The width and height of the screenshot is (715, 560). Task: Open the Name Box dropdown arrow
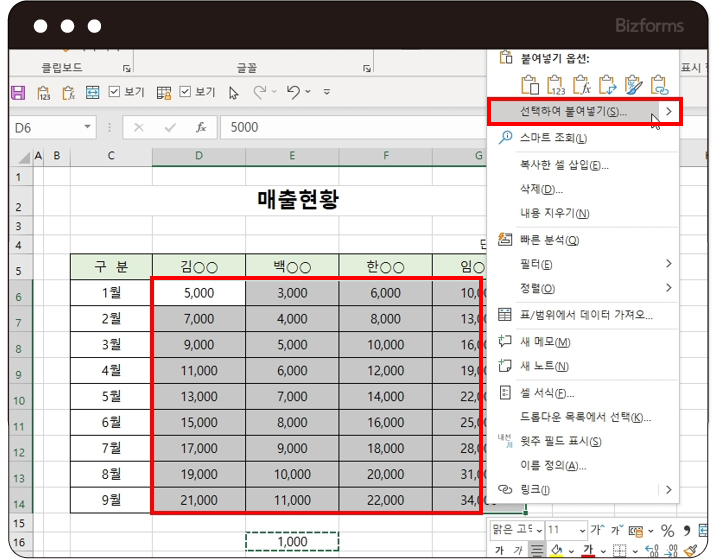(88, 128)
